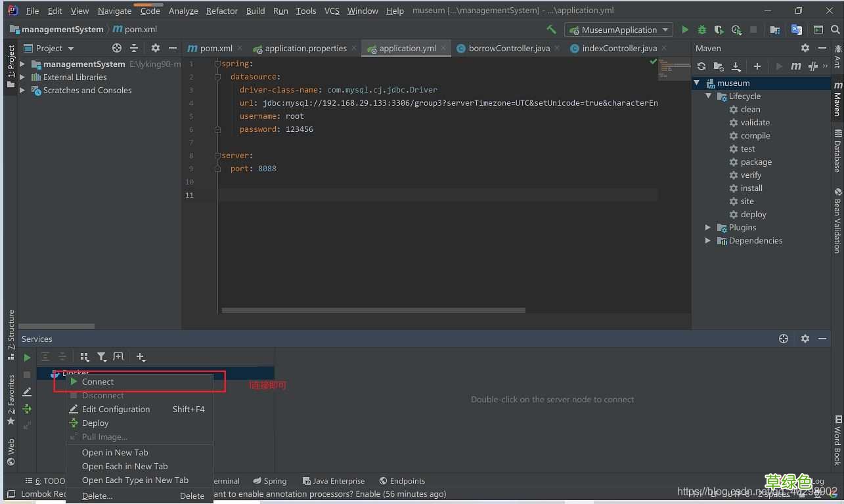This screenshot has height=504, width=844.
Task: Toggle the Favorites tool window stripe
Action: [x=11, y=399]
